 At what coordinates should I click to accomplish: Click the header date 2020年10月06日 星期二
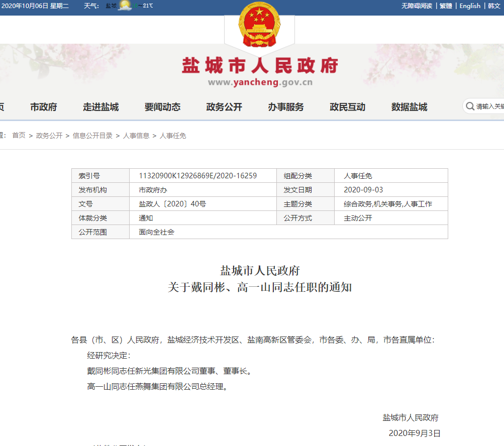coord(35,6)
